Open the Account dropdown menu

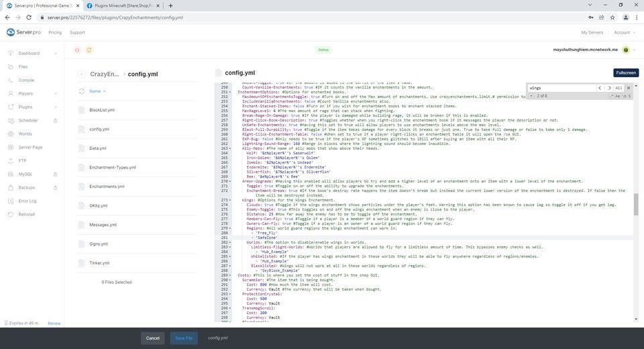tap(624, 32)
